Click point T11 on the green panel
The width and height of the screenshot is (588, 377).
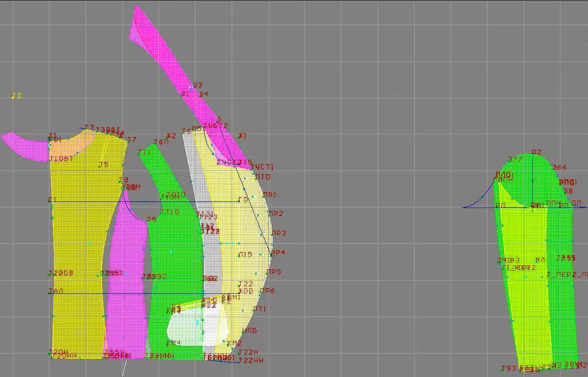click(x=139, y=153)
